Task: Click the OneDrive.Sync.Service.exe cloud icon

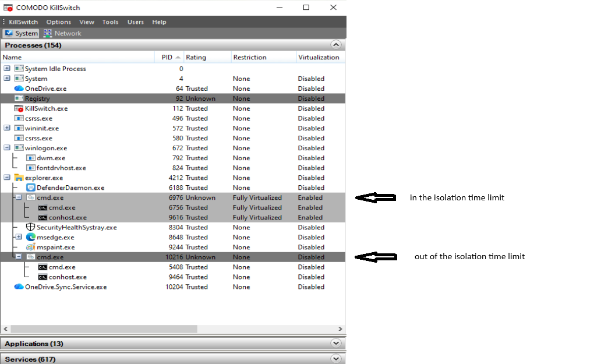Action: [19, 287]
